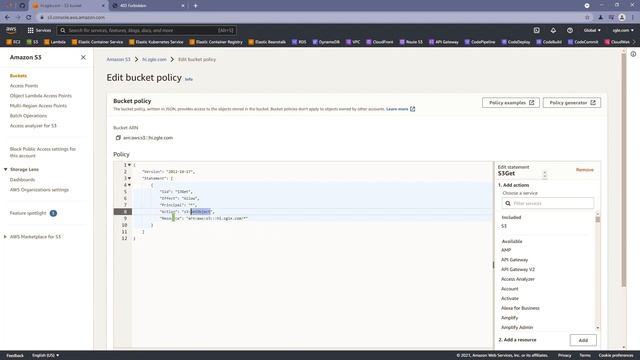Bookmark the page with the star icon
This screenshot has height=360, width=640.
click(587, 18)
